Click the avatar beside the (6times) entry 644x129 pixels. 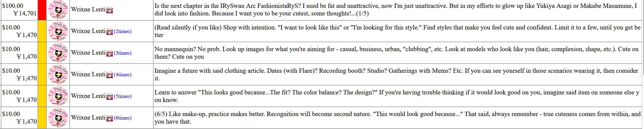point(58,118)
